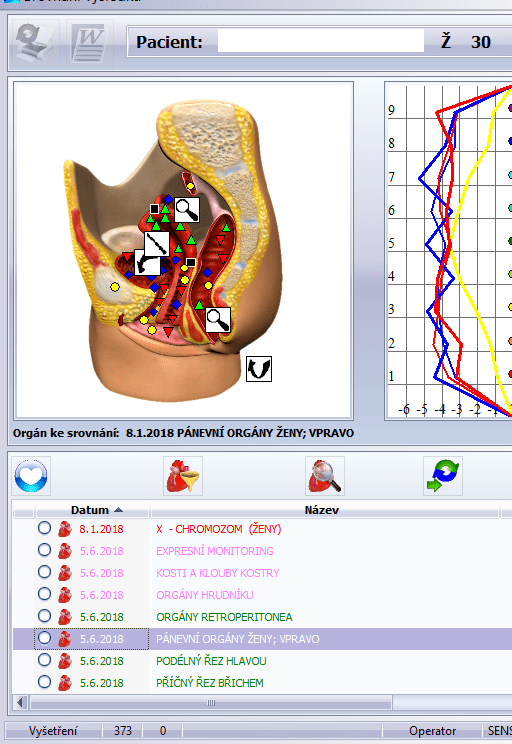Screen dimensions: 512x744
Task: Select radio button for X - CHROMOZOM (ŽENY)
Action: [x=45, y=528]
